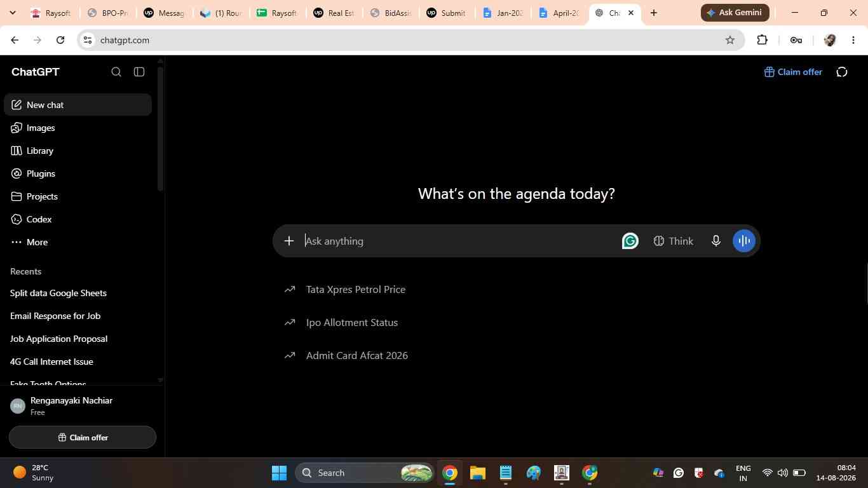Launch voice mode with the waveform button
The height and width of the screenshot is (488, 868).
744,241
